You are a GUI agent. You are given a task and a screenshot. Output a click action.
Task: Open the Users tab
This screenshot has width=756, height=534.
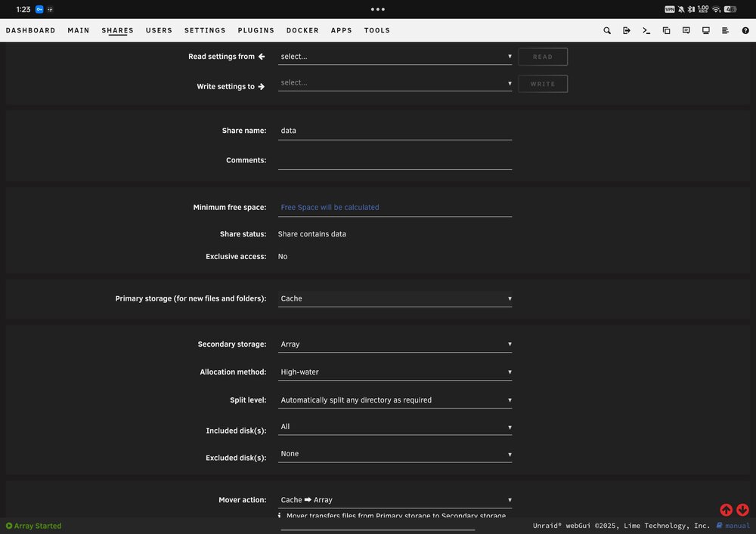click(159, 30)
